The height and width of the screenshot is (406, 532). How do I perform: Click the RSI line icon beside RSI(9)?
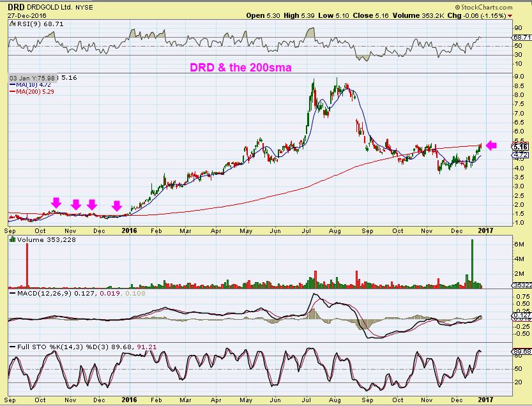tap(13, 24)
